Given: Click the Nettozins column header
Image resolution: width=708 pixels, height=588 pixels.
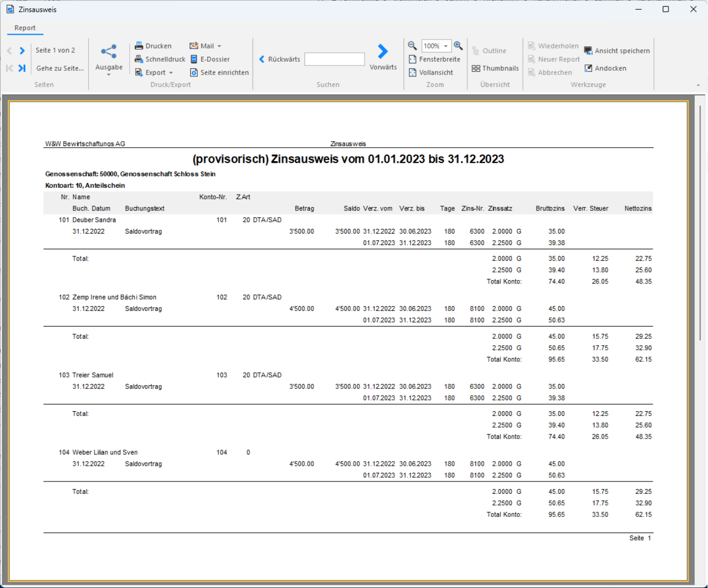Looking at the screenshot, I should (638, 209).
